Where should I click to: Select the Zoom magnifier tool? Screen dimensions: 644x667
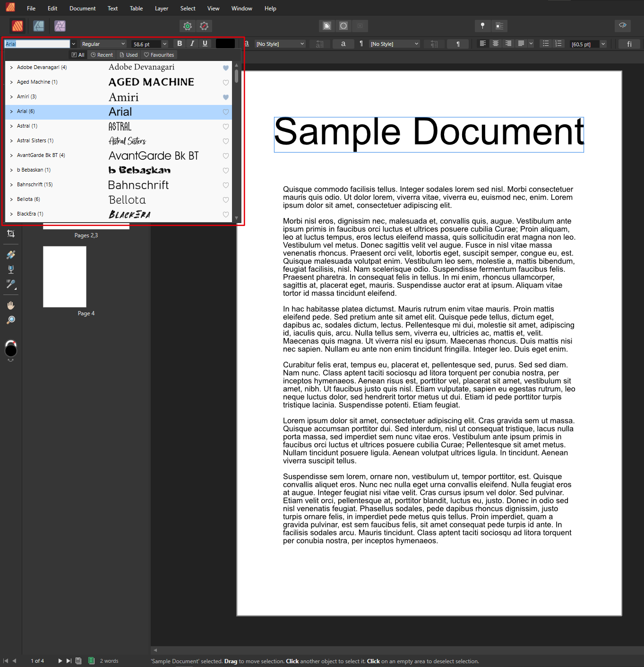pyautogui.click(x=11, y=320)
